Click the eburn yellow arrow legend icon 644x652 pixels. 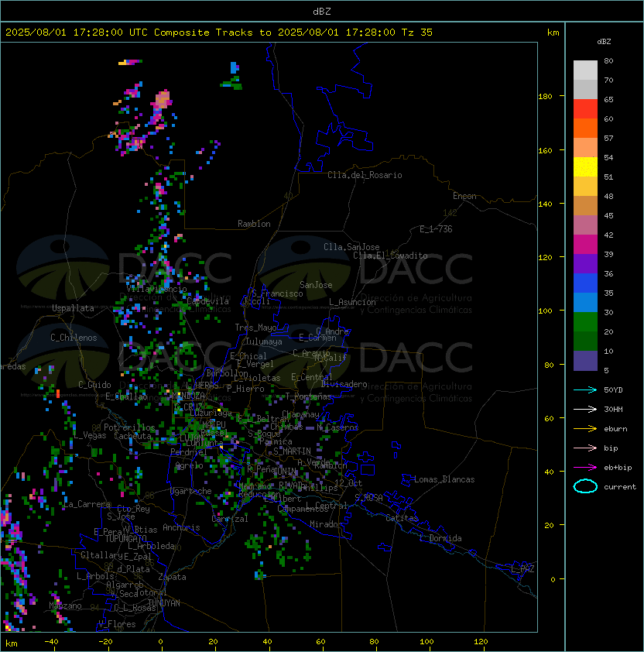click(x=585, y=429)
